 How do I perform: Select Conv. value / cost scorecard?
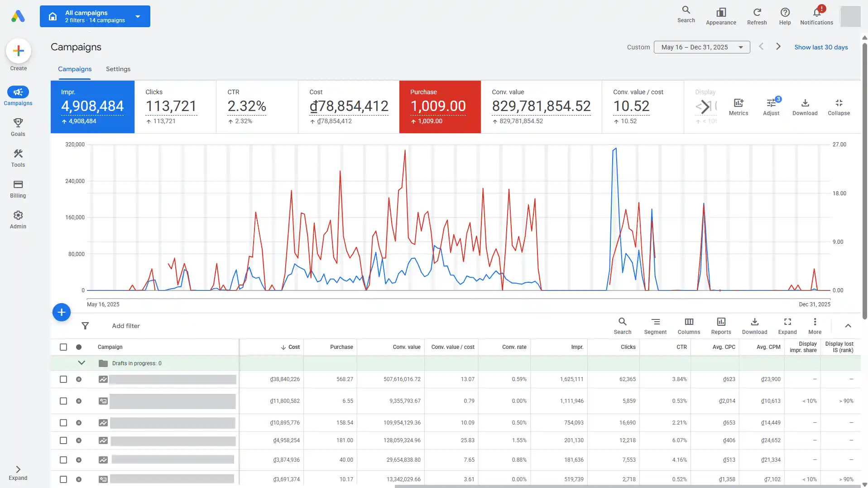tap(643, 107)
